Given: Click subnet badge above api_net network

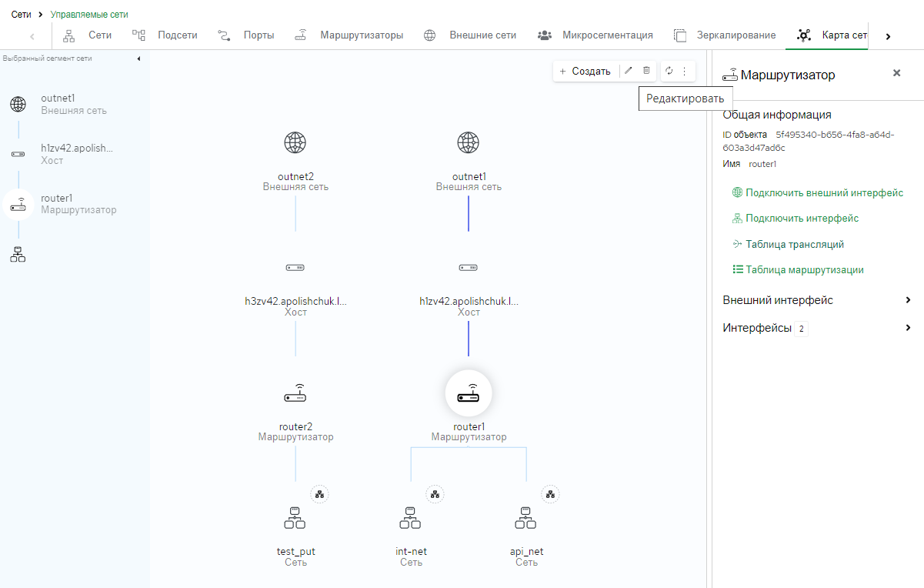Looking at the screenshot, I should [x=551, y=495].
